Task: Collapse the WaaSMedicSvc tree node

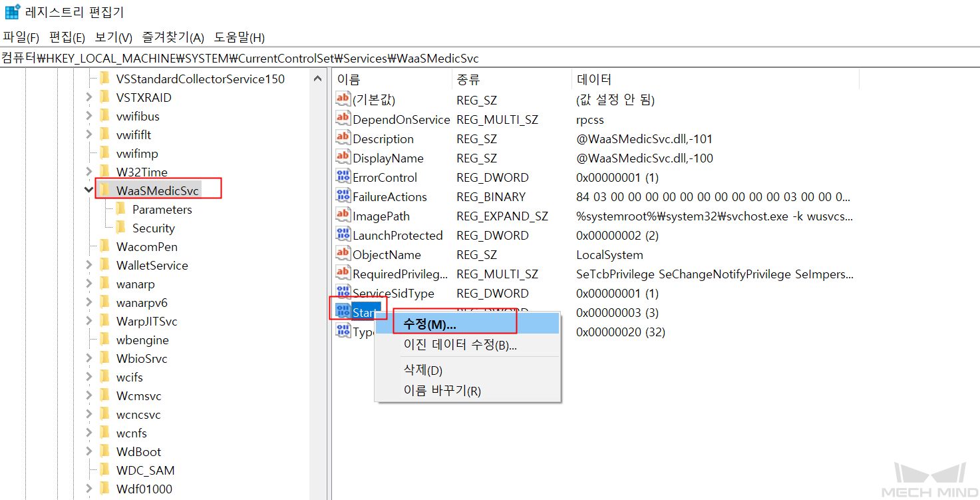Action: pos(88,190)
